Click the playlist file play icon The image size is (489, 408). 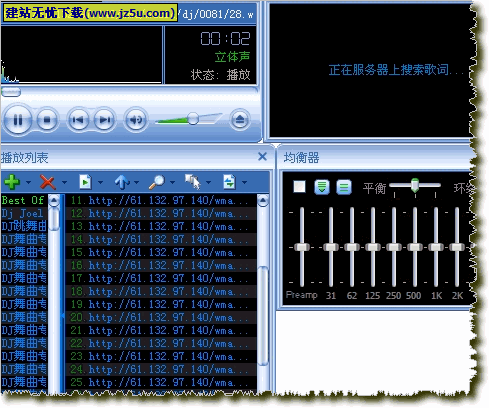(85, 182)
